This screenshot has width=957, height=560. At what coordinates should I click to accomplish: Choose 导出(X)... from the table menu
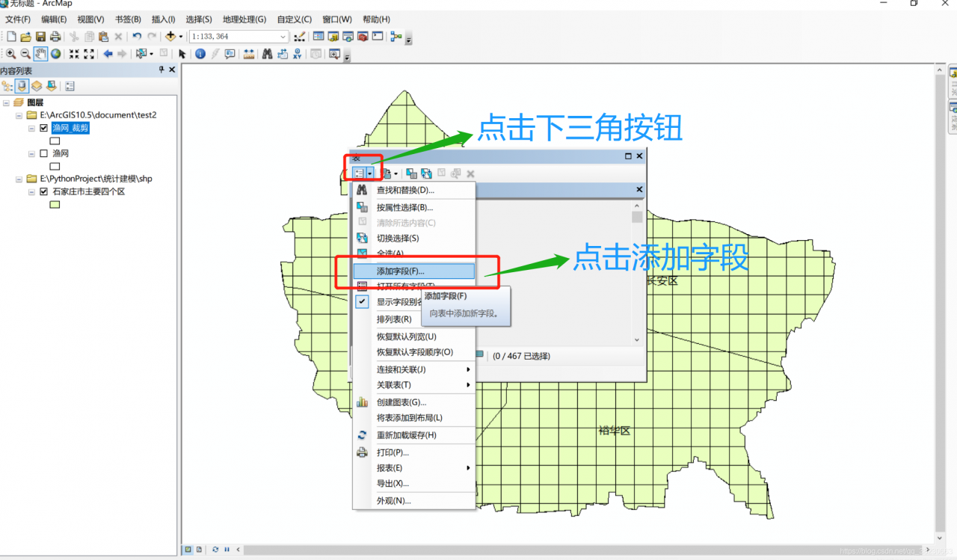414,483
